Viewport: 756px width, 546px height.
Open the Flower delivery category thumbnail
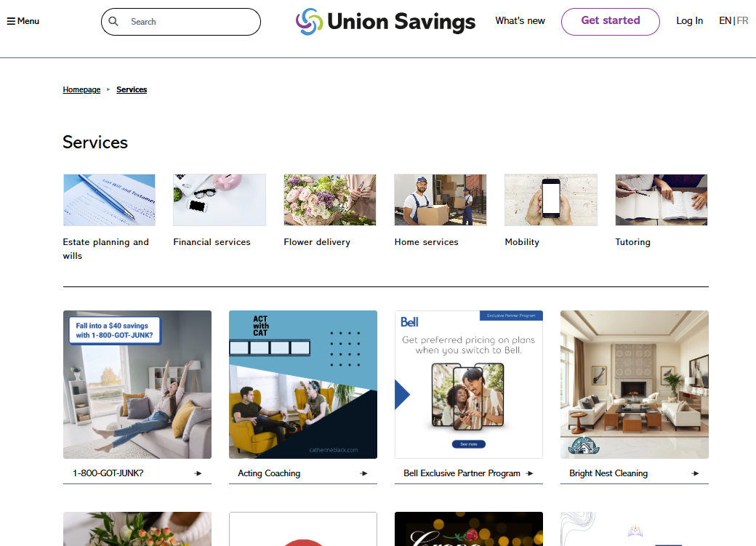tap(330, 200)
